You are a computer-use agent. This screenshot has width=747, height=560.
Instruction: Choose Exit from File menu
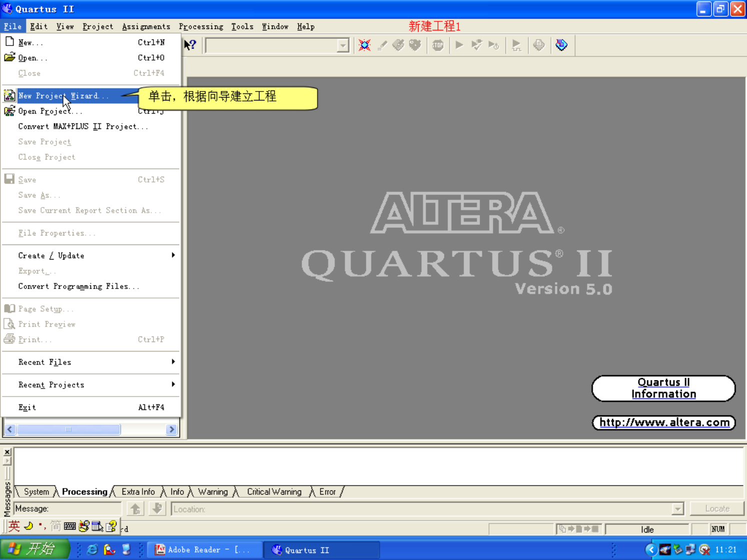(90, 407)
